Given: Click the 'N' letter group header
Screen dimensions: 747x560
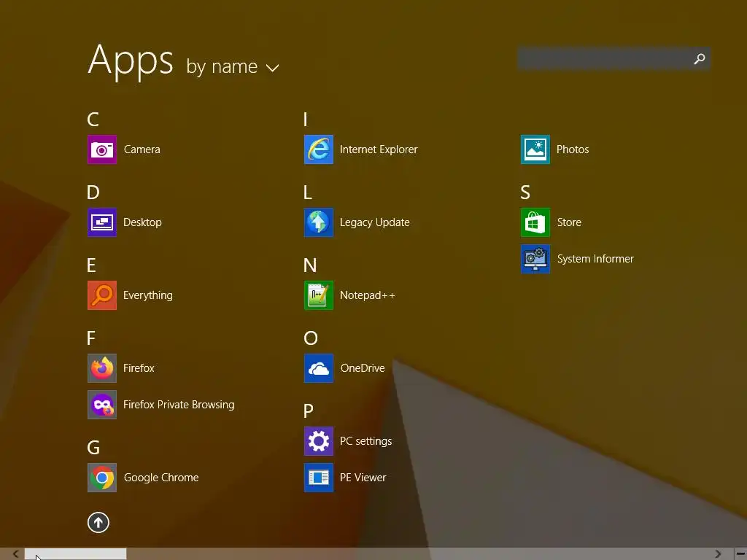Looking at the screenshot, I should pos(310,265).
